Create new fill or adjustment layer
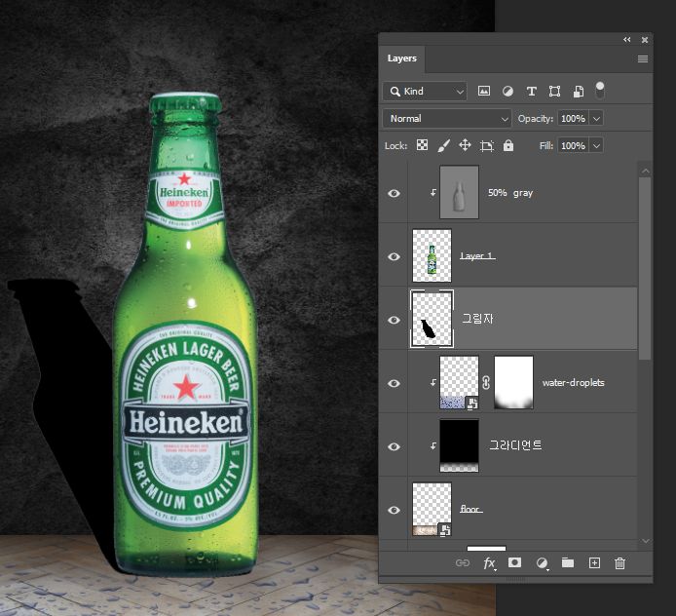This screenshot has width=676, height=616. (x=542, y=563)
